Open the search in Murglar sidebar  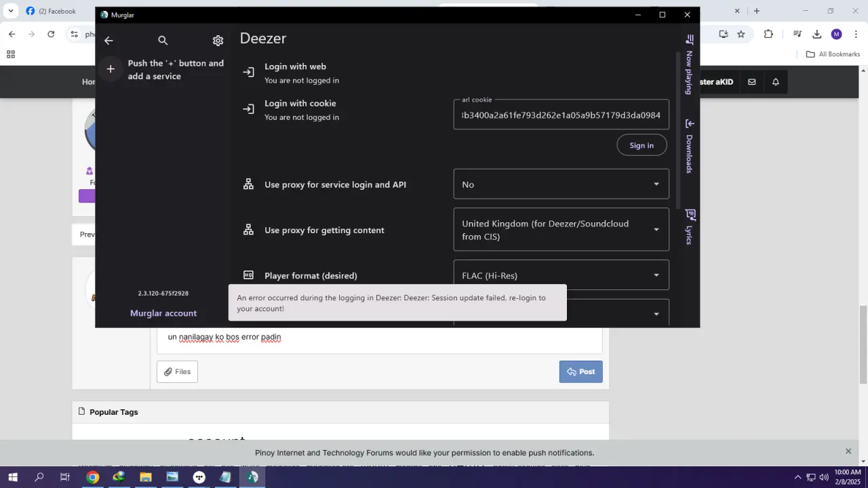(163, 41)
